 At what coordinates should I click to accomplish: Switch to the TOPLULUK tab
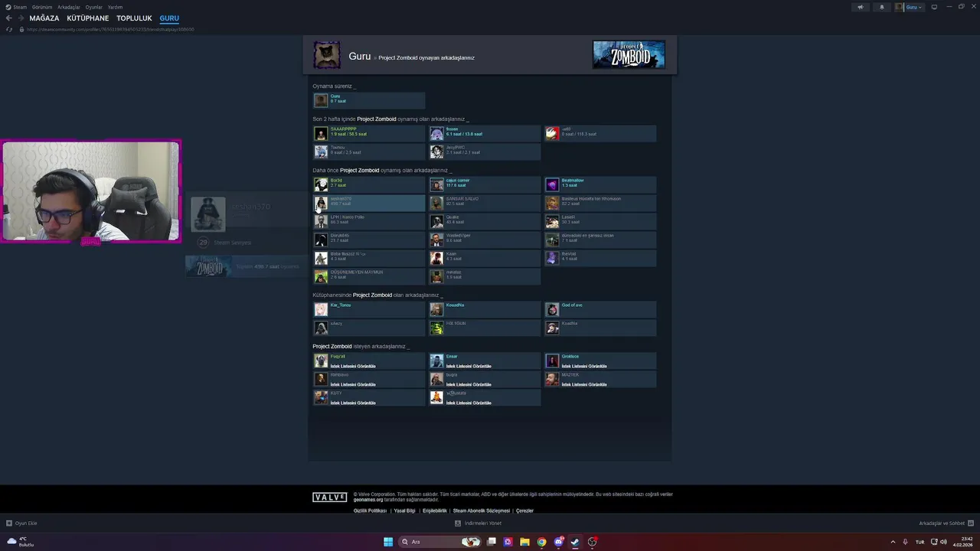[134, 18]
